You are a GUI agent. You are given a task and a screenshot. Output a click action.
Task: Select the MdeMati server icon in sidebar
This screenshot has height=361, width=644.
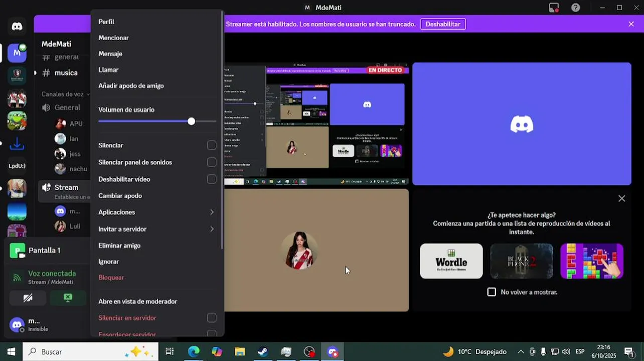coord(17,53)
